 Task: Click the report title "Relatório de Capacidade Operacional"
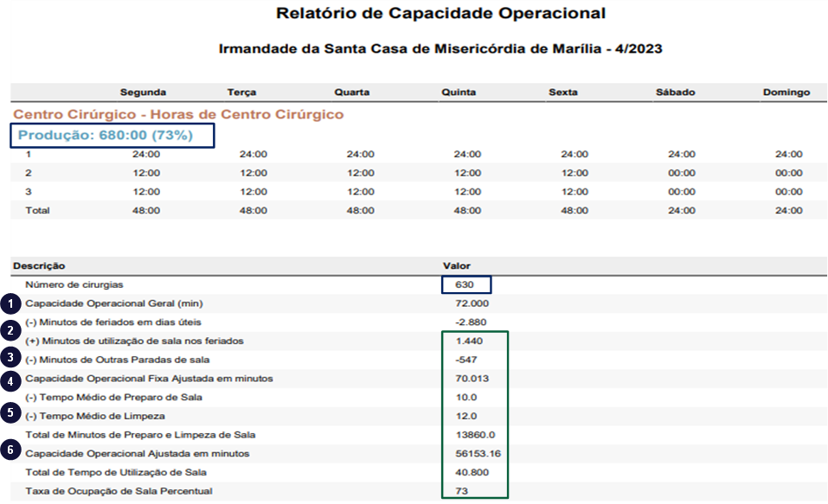pyautogui.click(x=441, y=13)
